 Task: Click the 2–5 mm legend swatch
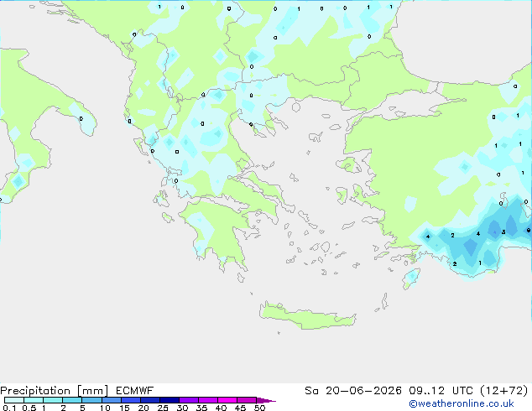72,400
